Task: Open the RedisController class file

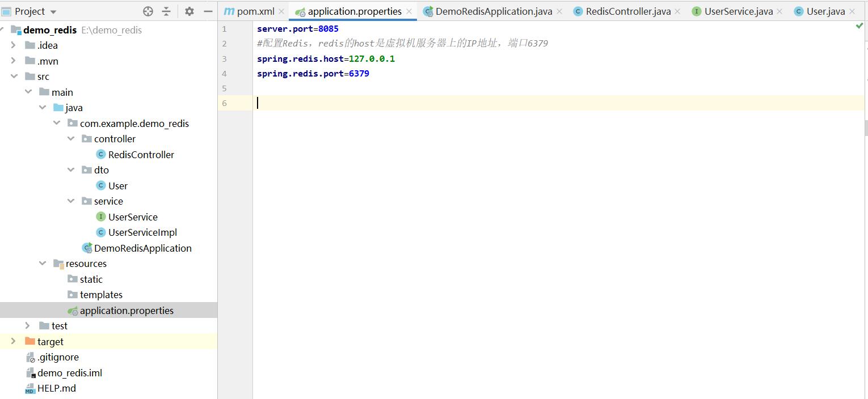Action: coord(142,154)
